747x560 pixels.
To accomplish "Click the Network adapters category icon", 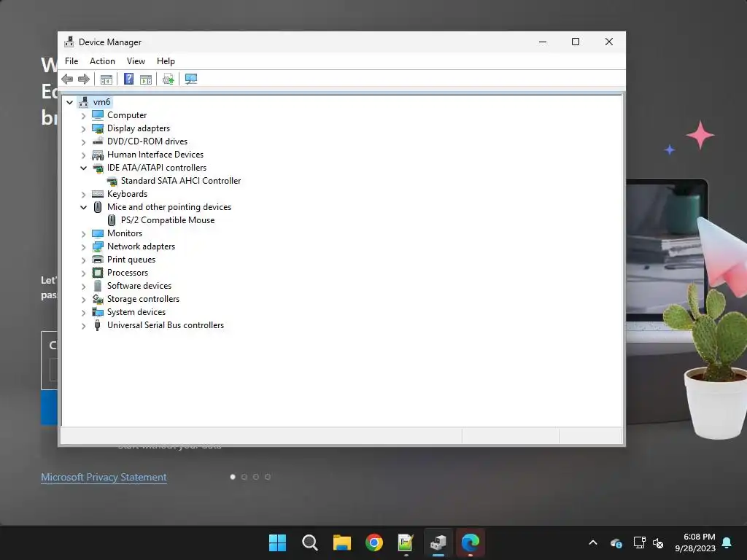I will coord(98,246).
